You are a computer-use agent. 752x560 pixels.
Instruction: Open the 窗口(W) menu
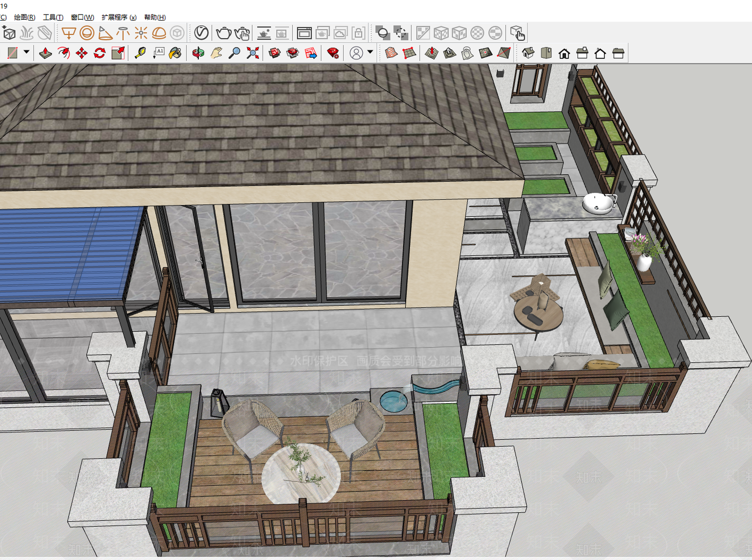[82, 17]
